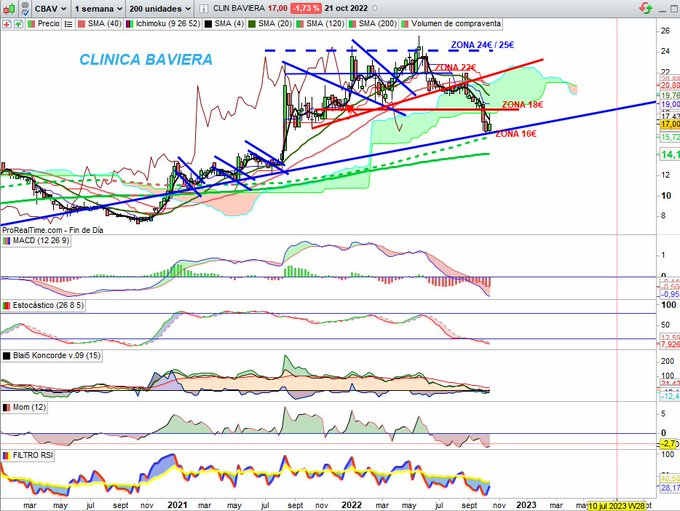680x511 pixels.
Task: Click the list icon next to Precio
Action: click(69, 24)
